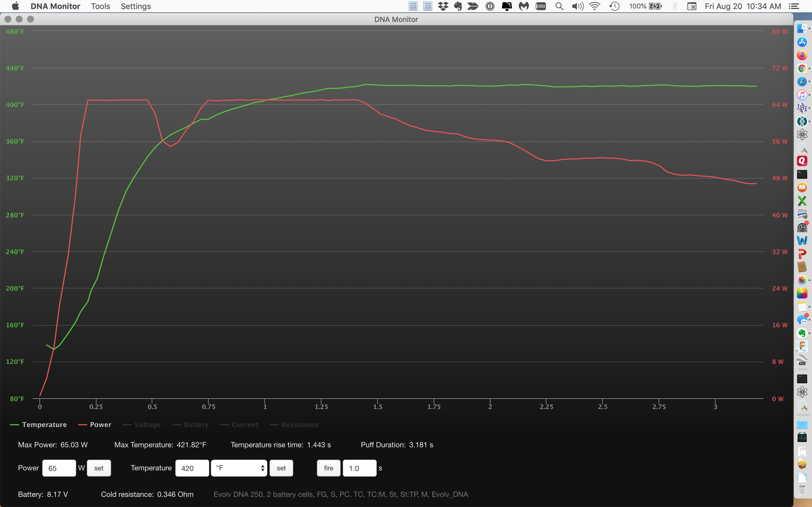Viewport: 812px width, 507px height.
Task: Click the Power wattage input field
Action: pyautogui.click(x=59, y=468)
